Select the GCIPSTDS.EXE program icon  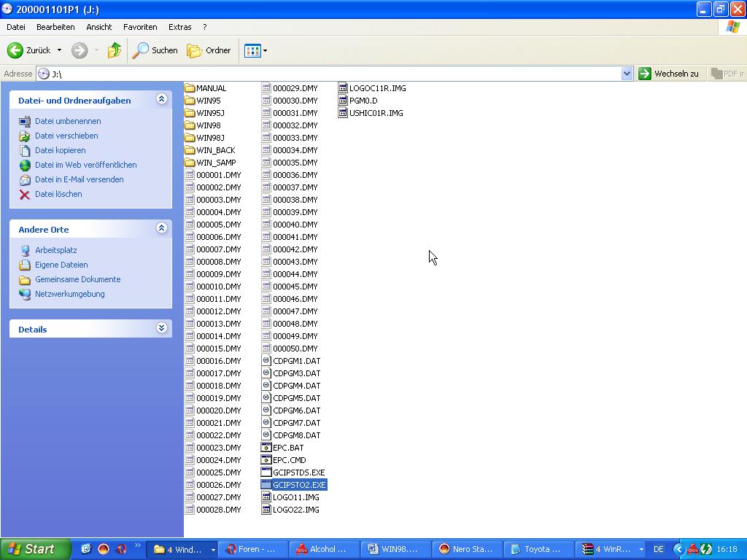266,472
